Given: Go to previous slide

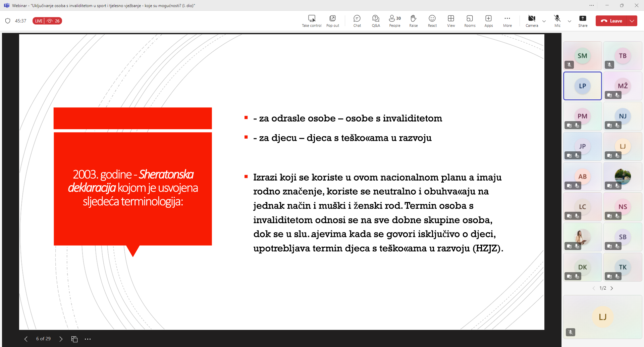Looking at the screenshot, I should click(x=26, y=339).
